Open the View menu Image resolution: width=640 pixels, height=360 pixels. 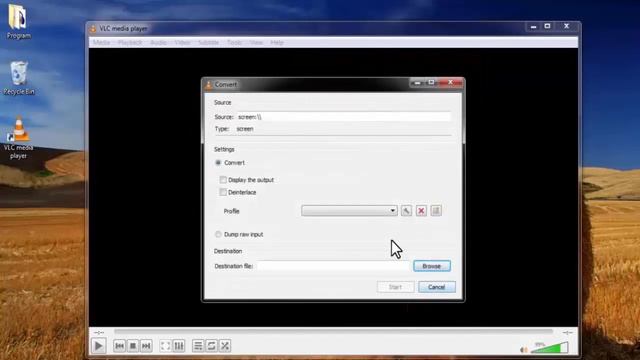pyautogui.click(x=256, y=42)
